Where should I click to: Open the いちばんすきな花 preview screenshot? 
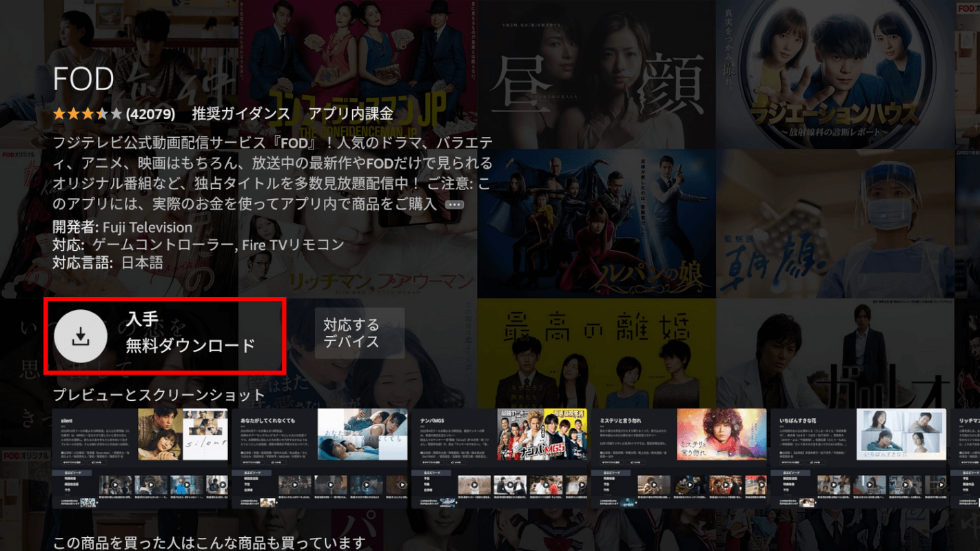(859, 458)
